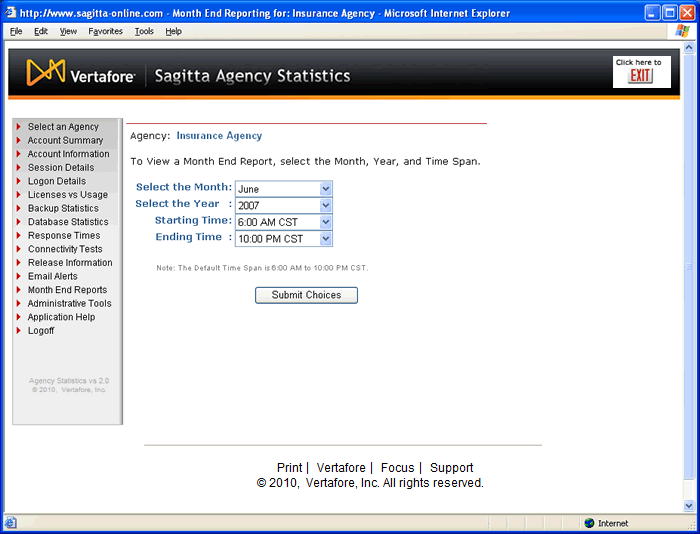Open Licenses vs Usage page
Screen dimensions: 700x534
pos(68,195)
